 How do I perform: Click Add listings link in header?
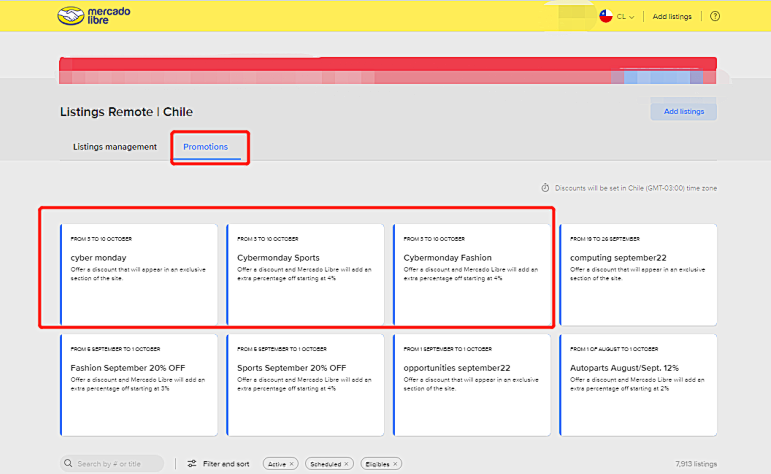tap(671, 16)
